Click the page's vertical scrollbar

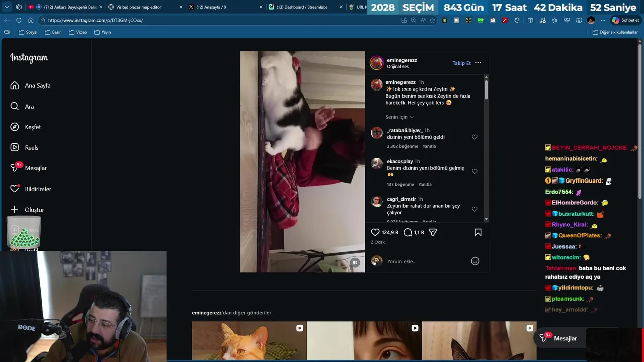(x=640, y=121)
